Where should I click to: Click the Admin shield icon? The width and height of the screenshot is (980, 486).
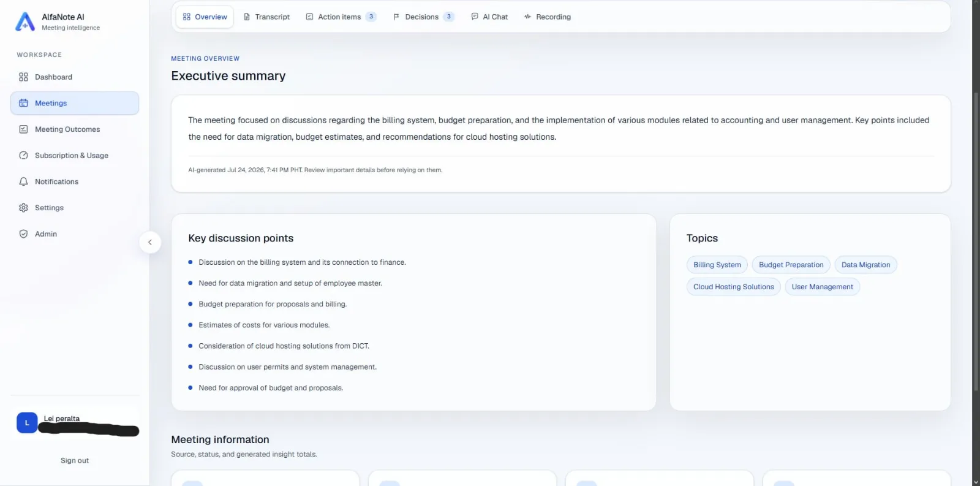23,234
